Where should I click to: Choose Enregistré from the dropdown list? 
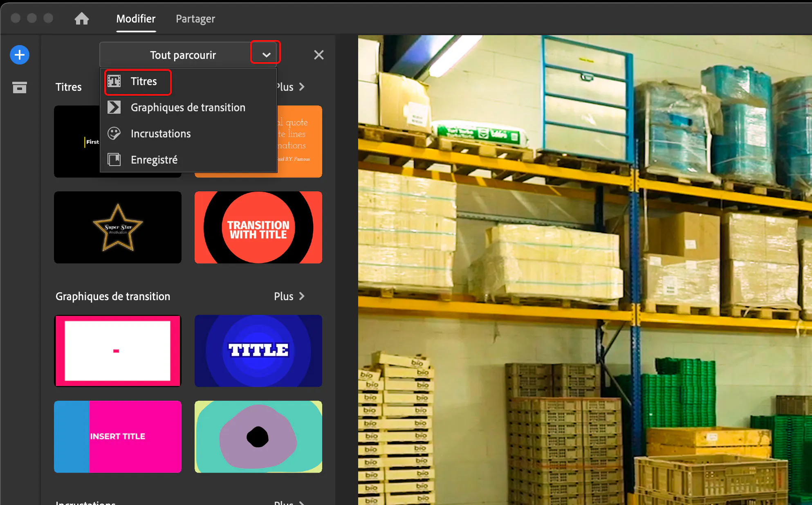point(154,160)
